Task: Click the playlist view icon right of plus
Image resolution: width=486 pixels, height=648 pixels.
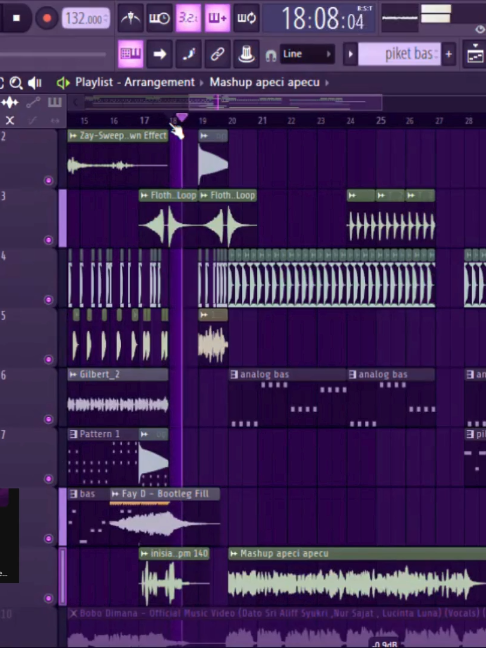Action: click(x=474, y=54)
